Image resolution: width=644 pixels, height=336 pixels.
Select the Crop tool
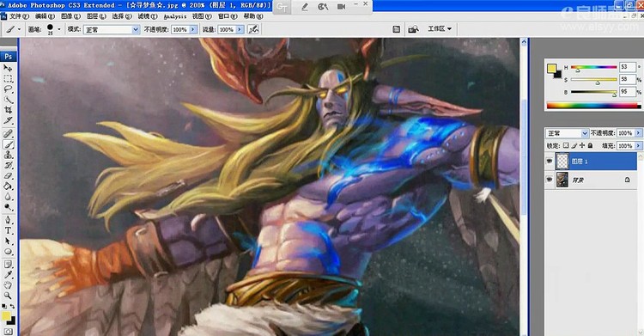pos(8,110)
